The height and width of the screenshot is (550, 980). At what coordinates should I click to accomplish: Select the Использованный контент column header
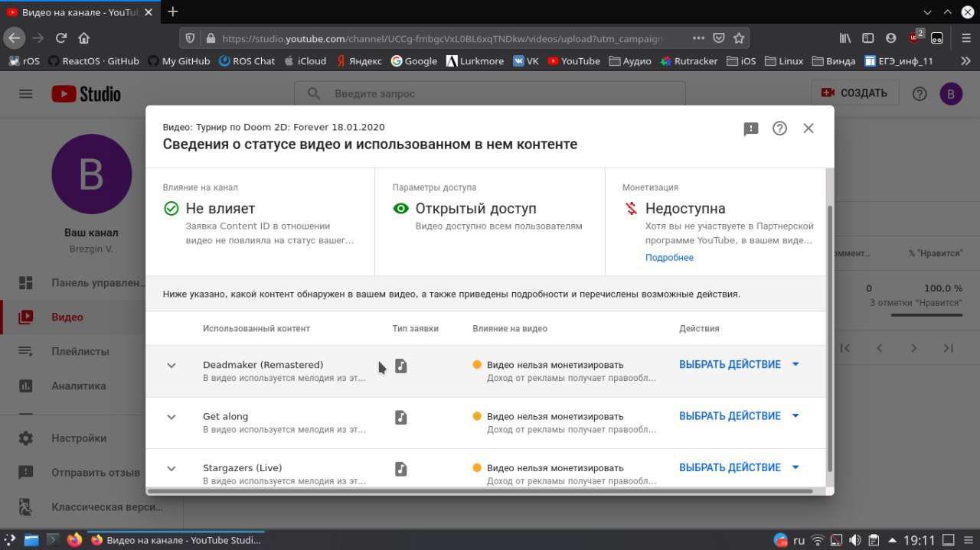coord(256,328)
